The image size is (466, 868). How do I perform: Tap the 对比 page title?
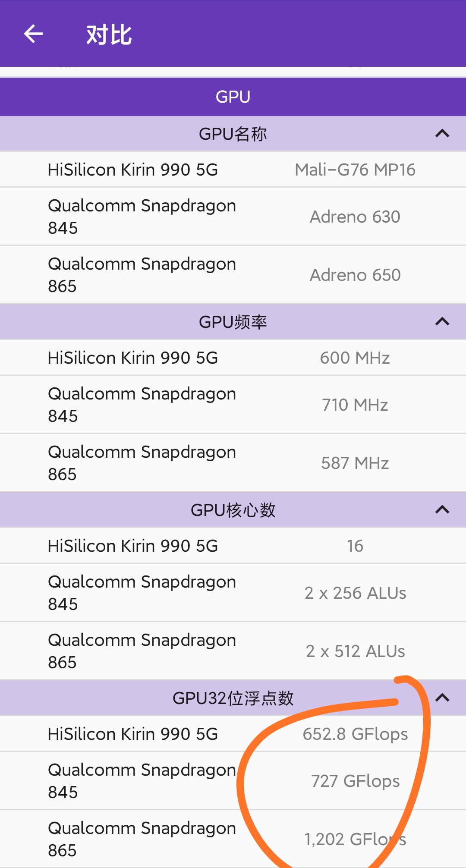109,35
